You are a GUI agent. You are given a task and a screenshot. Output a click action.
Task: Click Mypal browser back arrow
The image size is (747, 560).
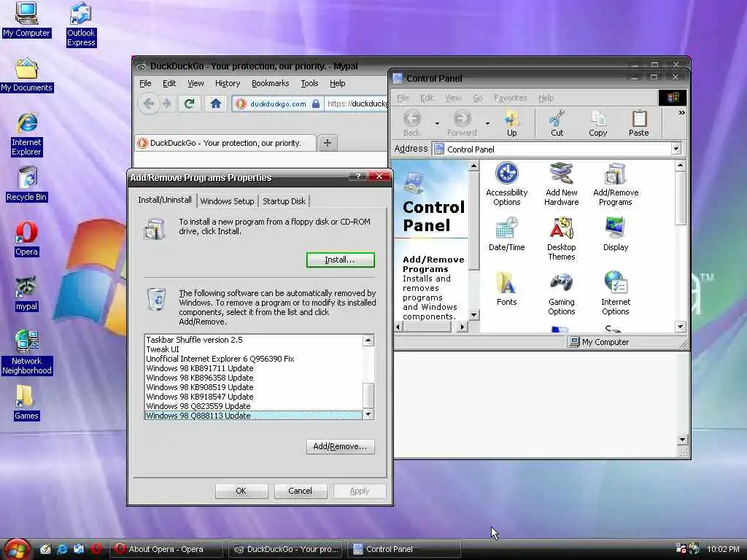pos(149,104)
